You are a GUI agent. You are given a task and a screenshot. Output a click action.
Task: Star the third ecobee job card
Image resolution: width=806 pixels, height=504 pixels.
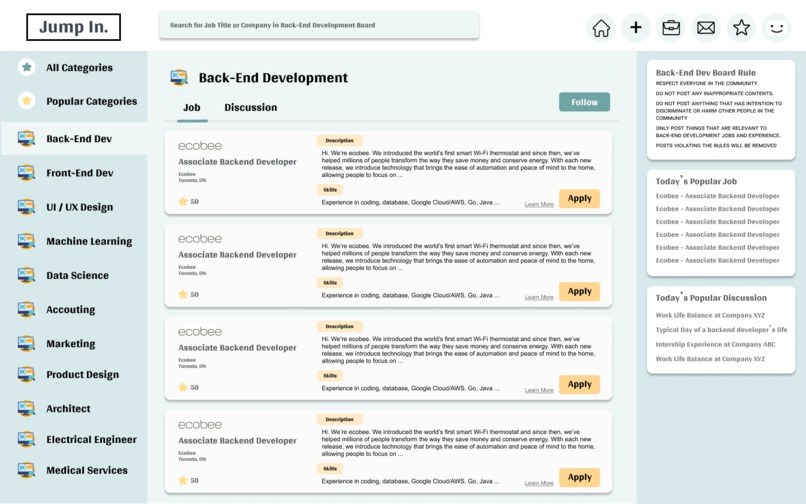[x=182, y=387]
